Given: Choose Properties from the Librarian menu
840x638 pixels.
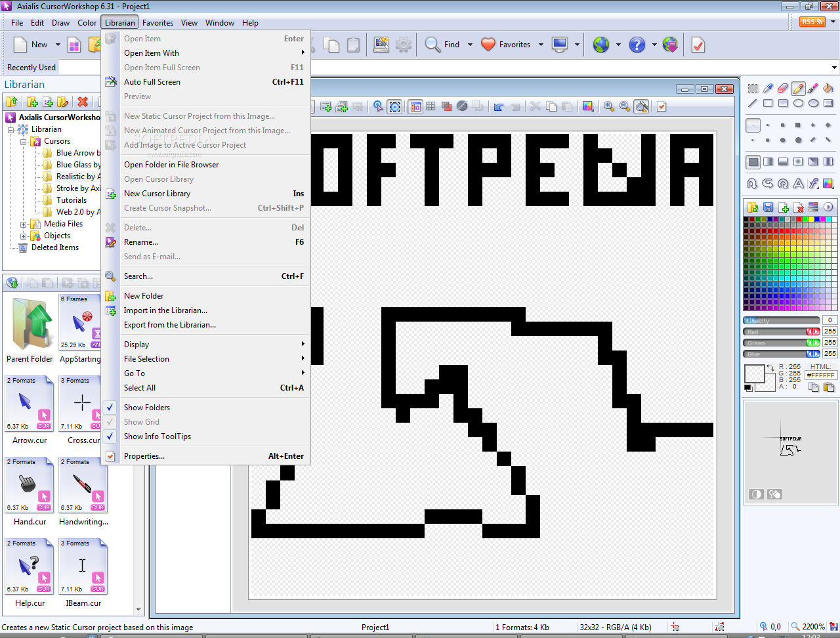Looking at the screenshot, I should point(205,456).
